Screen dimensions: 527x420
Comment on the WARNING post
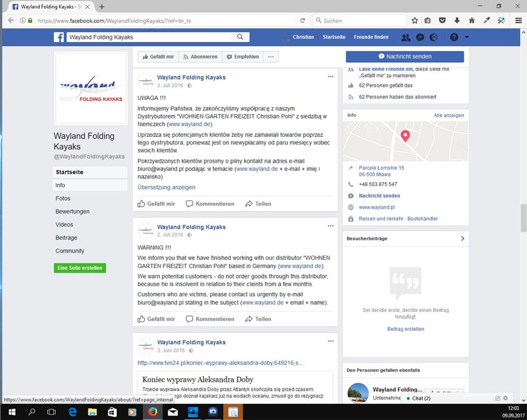tap(210, 319)
